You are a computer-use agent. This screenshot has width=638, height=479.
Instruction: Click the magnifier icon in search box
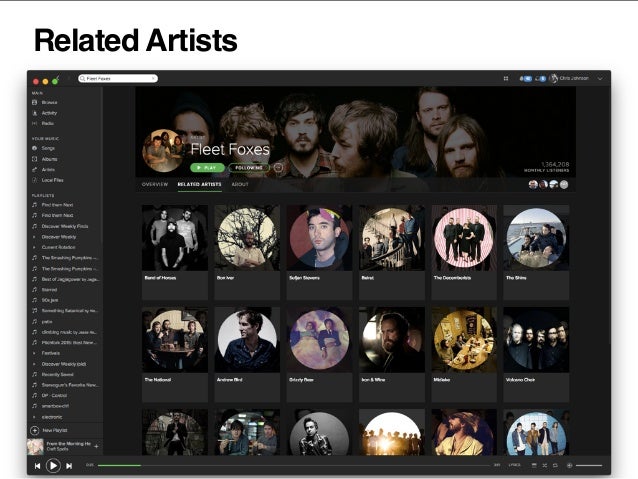click(x=83, y=79)
